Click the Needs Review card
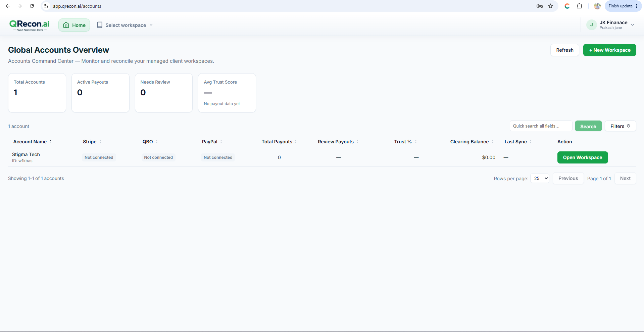Image resolution: width=644 pixels, height=332 pixels. tap(164, 93)
